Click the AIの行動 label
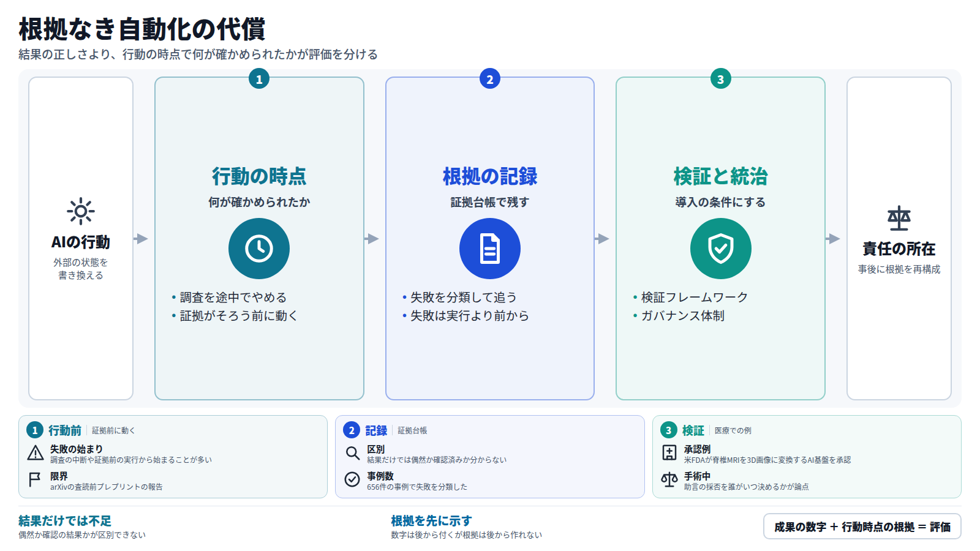980x551 pixels. point(81,242)
